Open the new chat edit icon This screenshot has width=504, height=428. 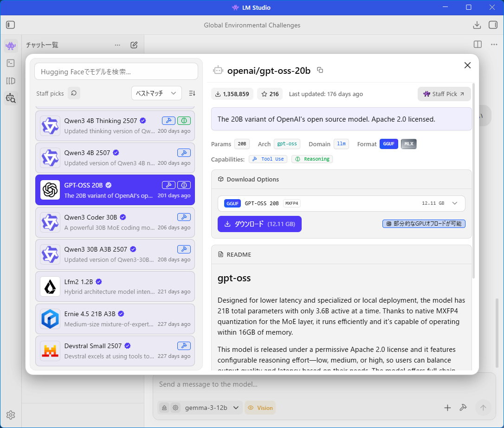point(134,45)
